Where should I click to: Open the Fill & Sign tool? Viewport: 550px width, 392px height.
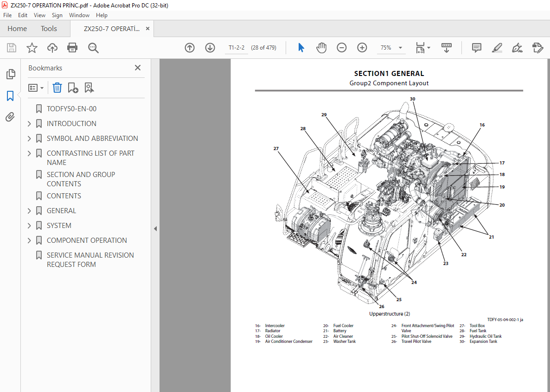[x=517, y=48]
